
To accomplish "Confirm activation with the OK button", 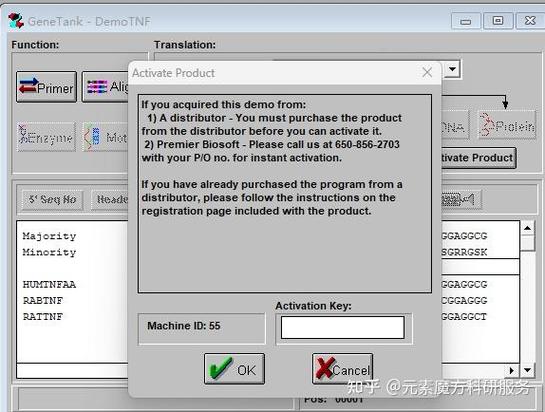I will tap(234, 369).
